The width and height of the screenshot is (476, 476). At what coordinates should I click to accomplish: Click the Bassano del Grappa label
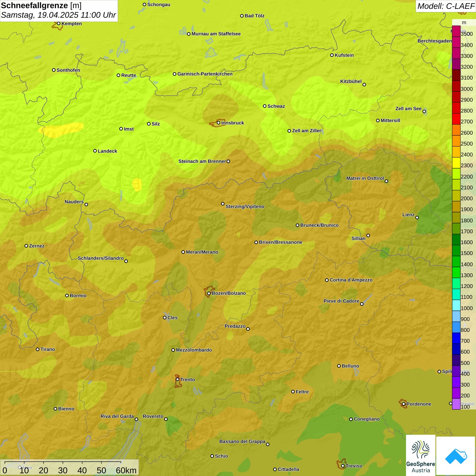(242, 441)
